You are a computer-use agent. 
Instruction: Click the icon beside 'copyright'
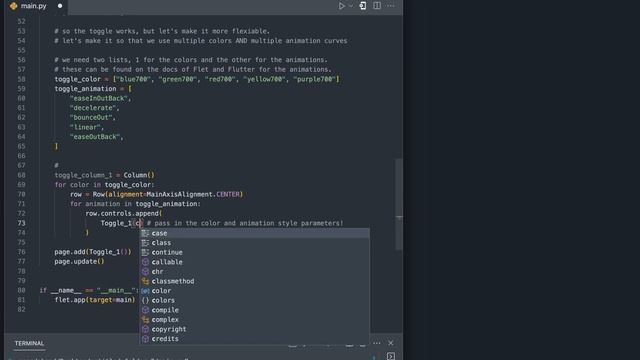(x=145, y=329)
